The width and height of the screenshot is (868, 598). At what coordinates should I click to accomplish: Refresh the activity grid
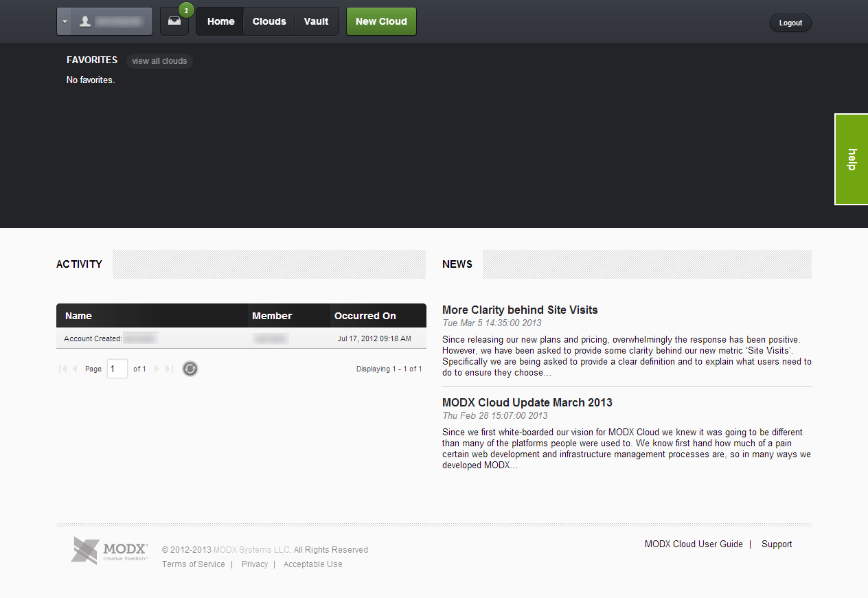click(x=190, y=369)
